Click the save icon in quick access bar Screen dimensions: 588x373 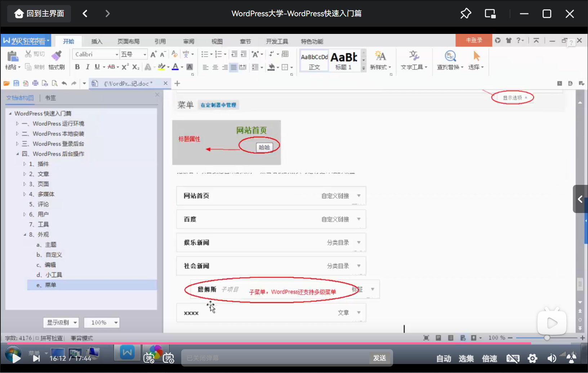click(x=16, y=83)
